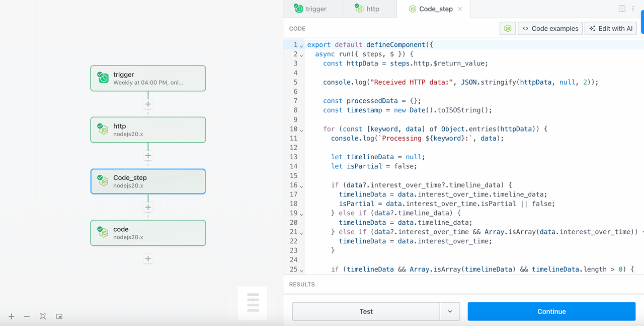644x326 pixels.
Task: Add a step between http and Code_step
Action: click(148, 156)
